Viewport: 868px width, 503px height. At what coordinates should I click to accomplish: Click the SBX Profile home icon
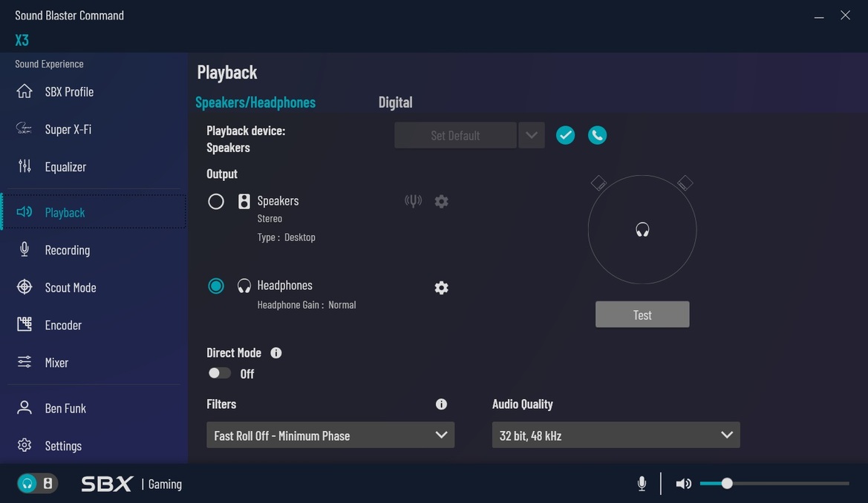25,91
